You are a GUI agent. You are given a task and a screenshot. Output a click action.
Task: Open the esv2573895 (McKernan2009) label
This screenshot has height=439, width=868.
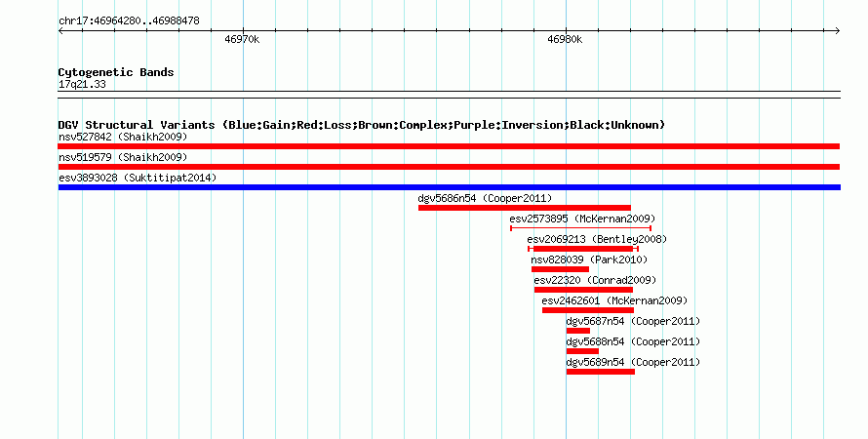582,219
